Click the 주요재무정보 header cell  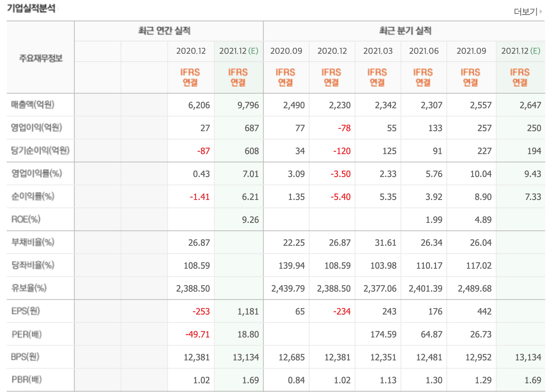coord(41,58)
